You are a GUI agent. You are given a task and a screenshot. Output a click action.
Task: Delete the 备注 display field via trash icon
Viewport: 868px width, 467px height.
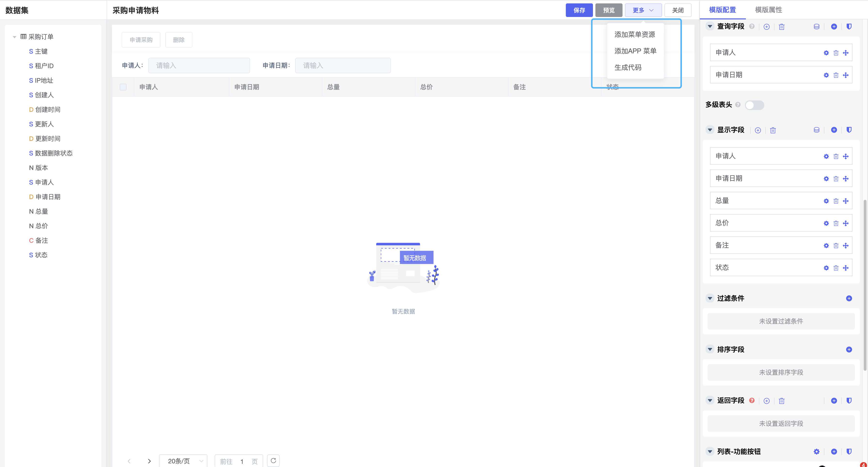point(836,245)
